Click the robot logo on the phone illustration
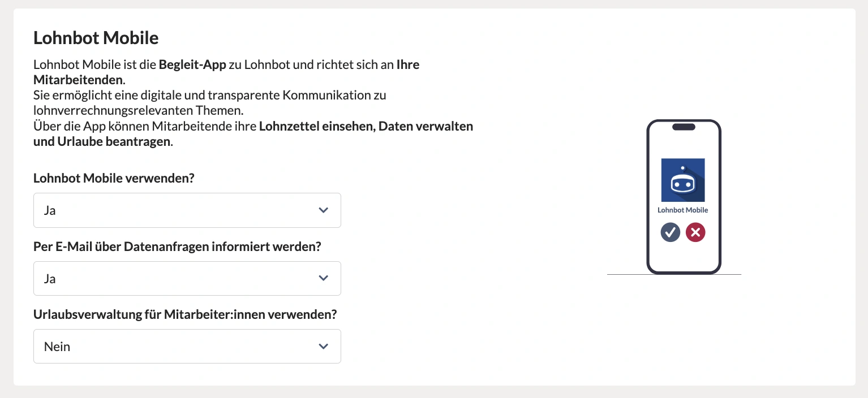This screenshot has height=398, width=868. tap(683, 180)
